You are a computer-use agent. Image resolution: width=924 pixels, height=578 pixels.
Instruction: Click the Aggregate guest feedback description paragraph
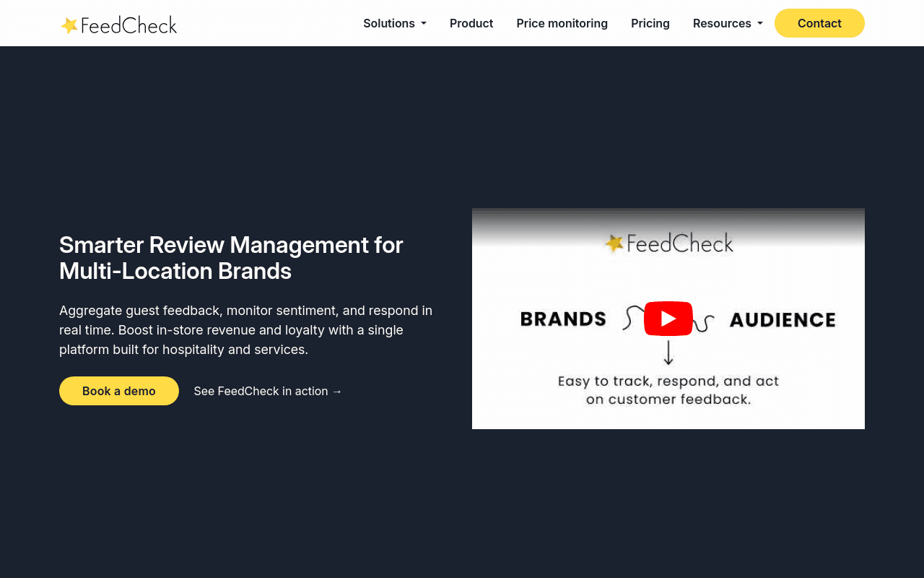click(x=246, y=330)
